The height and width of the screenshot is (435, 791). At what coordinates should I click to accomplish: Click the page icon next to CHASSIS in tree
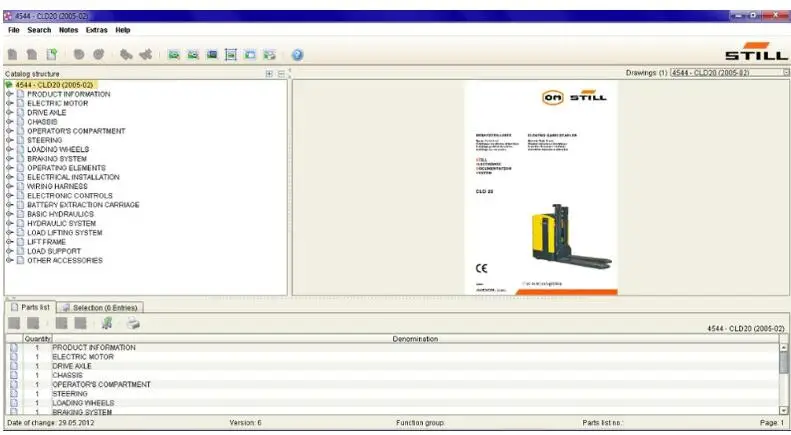tap(20, 122)
